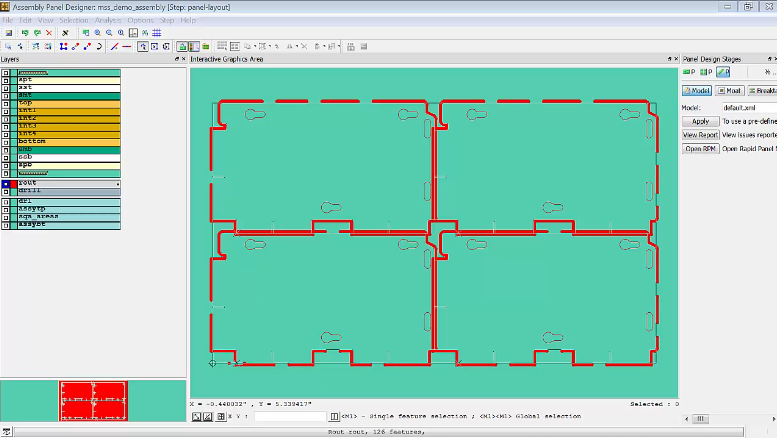Image resolution: width=777 pixels, height=438 pixels.
Task: Switch to the Moat tab
Action: (x=728, y=91)
